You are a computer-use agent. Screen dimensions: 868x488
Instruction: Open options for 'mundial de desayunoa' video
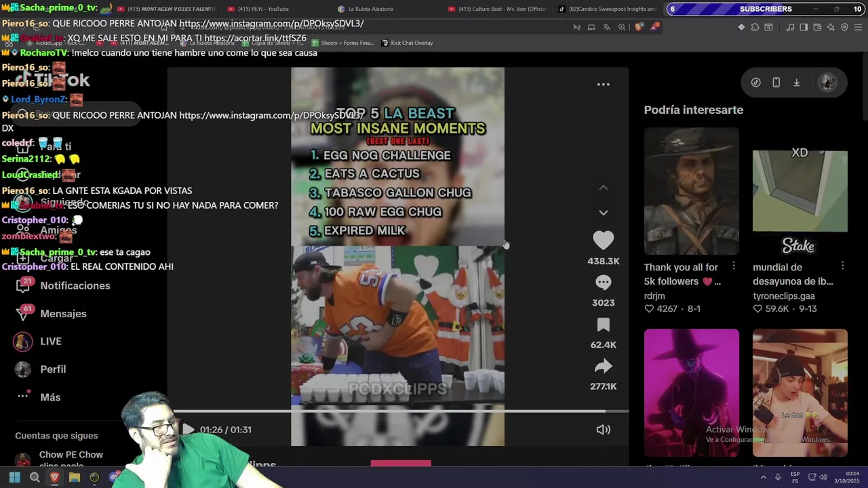click(x=842, y=266)
